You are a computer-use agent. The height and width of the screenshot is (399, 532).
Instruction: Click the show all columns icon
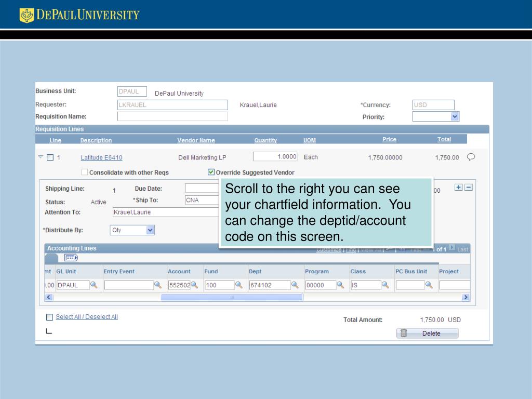click(x=71, y=258)
